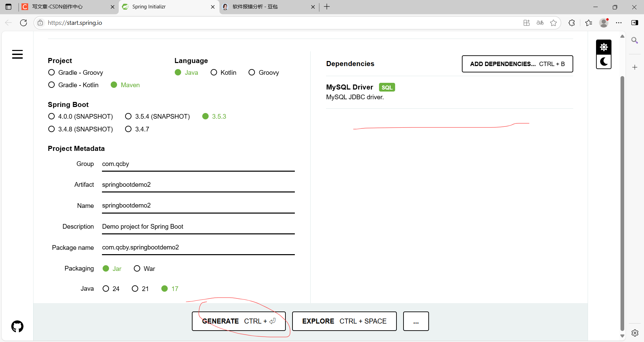Viewport: 644px width, 342px height.
Task: Open the browser profile avatar
Action: 604,23
